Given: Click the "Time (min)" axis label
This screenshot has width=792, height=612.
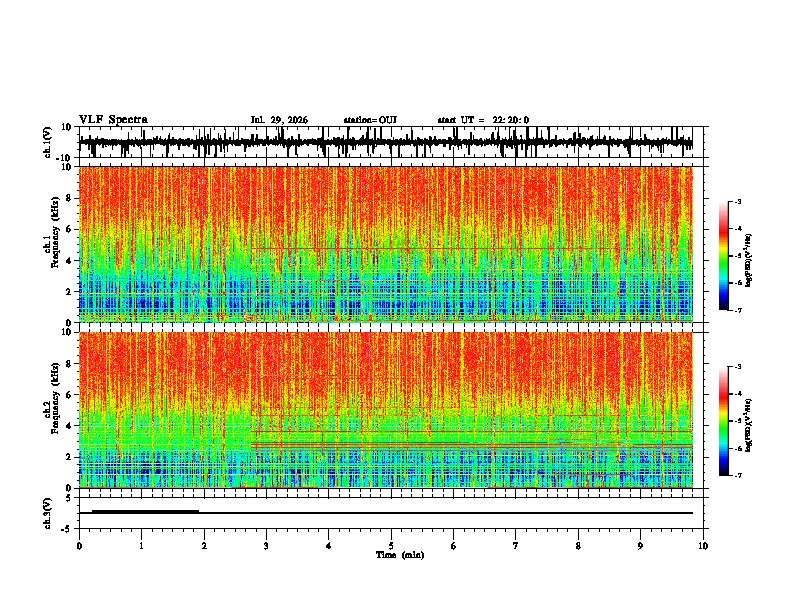Looking at the screenshot, I should point(400,555).
